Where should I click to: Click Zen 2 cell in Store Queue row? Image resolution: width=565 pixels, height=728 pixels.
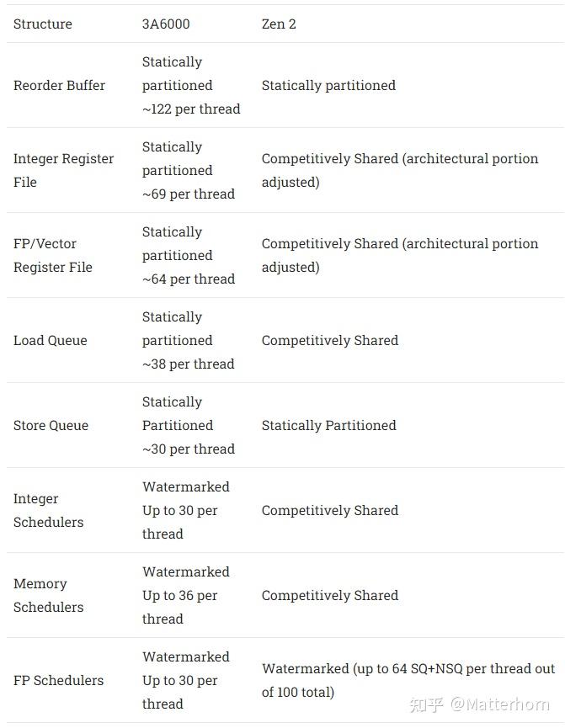pyautogui.click(x=328, y=425)
